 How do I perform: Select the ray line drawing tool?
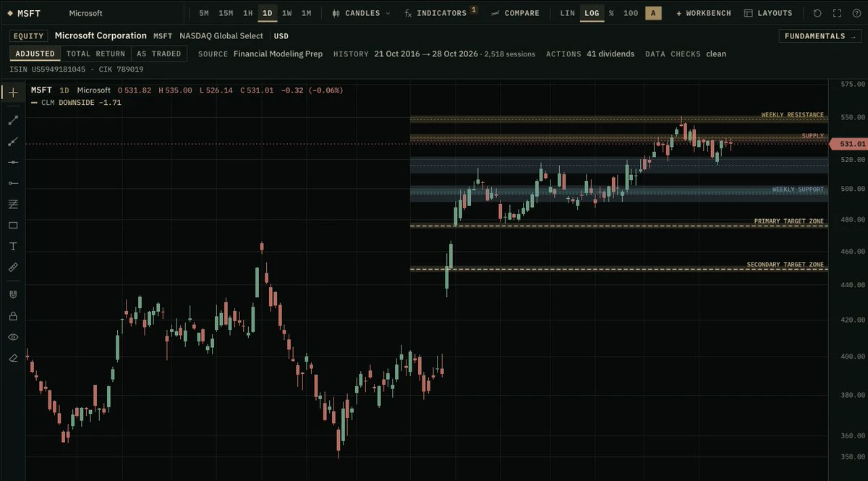[x=13, y=141]
